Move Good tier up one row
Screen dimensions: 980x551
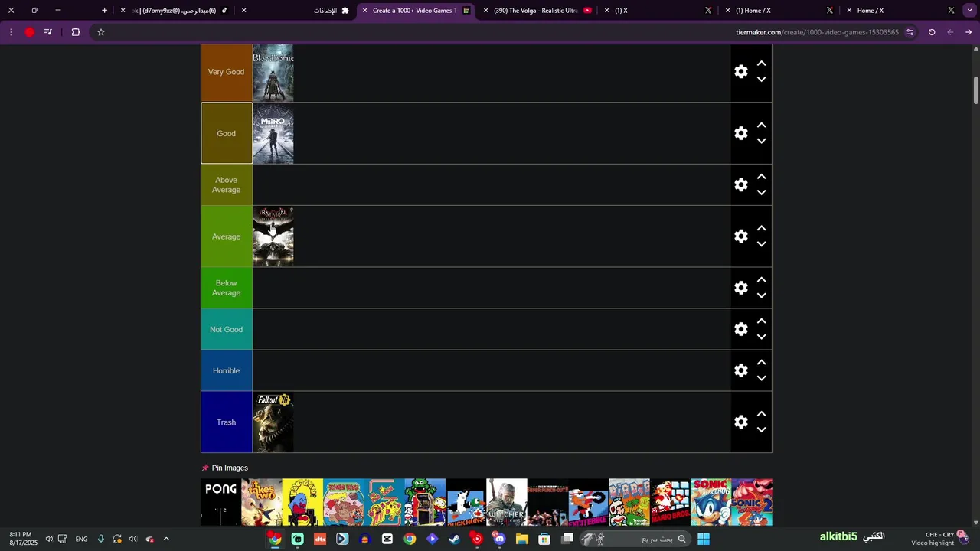coord(761,126)
